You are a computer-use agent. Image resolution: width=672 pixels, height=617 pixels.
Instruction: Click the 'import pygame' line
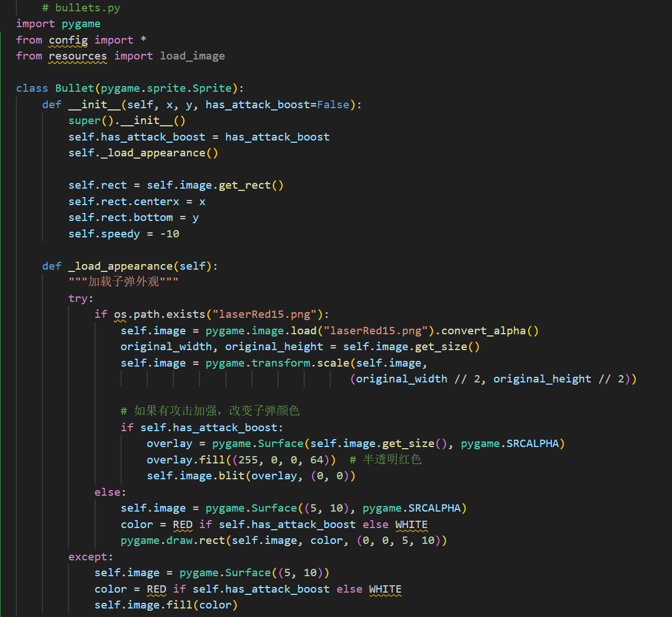tap(58, 24)
